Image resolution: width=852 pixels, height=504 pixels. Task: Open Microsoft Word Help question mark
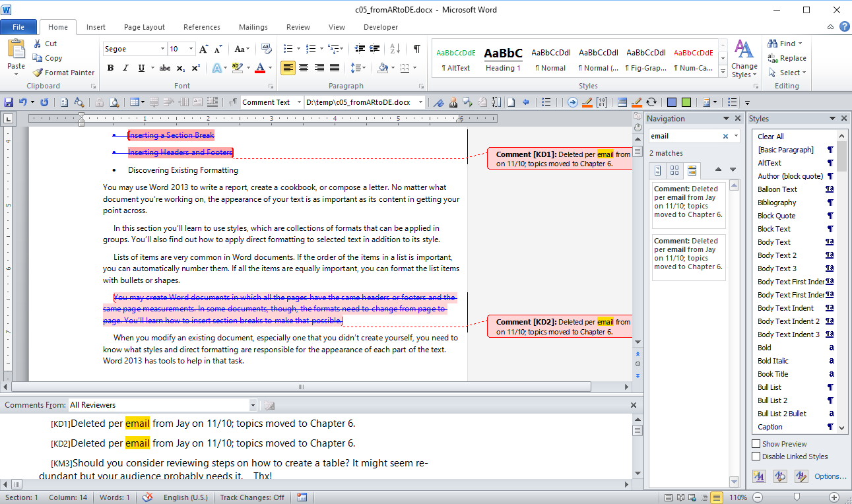click(844, 27)
